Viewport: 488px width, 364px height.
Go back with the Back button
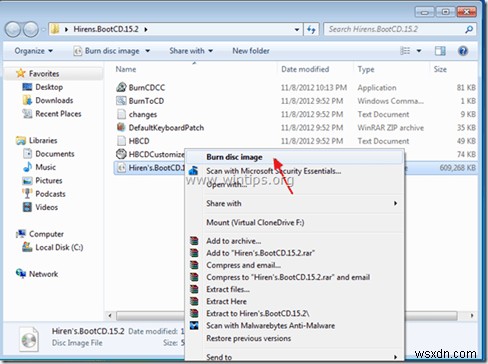point(13,29)
